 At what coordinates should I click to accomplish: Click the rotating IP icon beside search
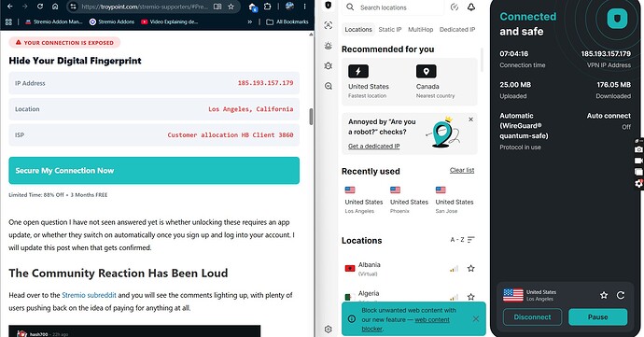coord(455,7)
